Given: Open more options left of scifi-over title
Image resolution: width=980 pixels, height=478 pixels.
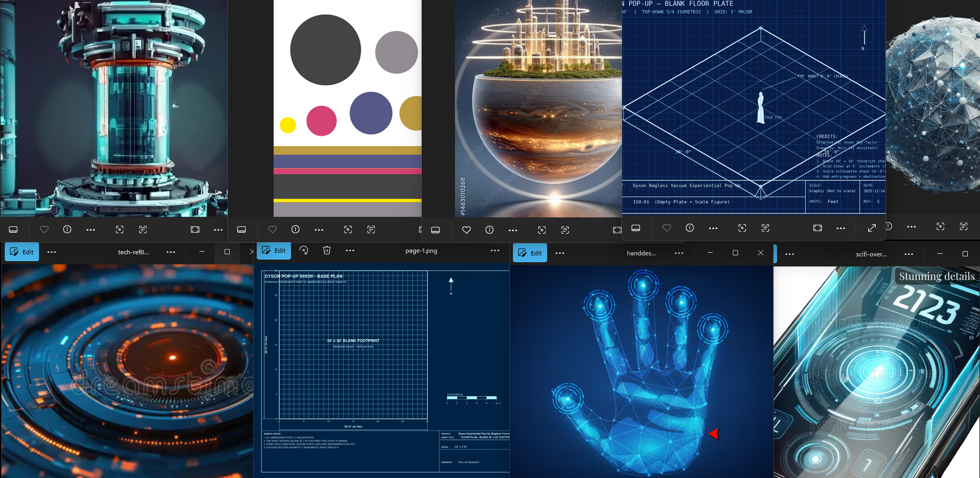Looking at the screenshot, I should point(790,254).
